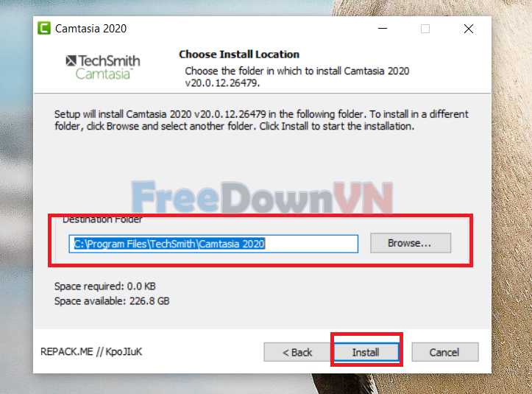This screenshot has width=532, height=394.
Task: Close the Camtasia 2020 setup window
Action: 469,29
